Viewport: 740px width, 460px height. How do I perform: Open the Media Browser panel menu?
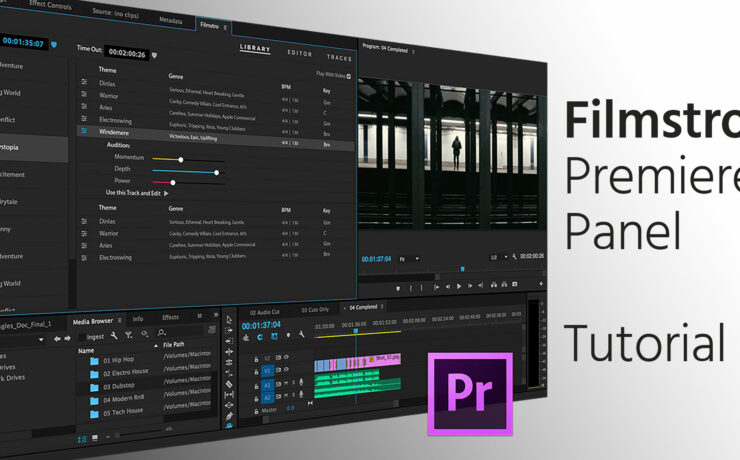click(119, 320)
